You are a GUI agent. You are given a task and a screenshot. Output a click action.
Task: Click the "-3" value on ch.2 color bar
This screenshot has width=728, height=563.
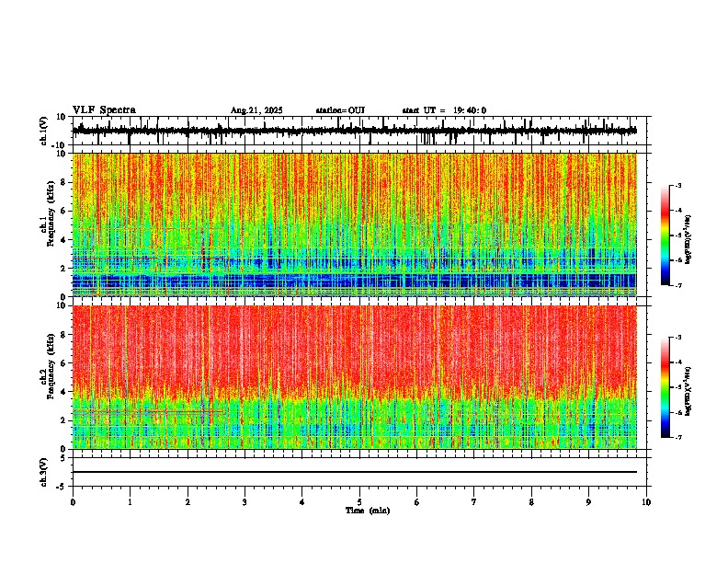tap(677, 338)
